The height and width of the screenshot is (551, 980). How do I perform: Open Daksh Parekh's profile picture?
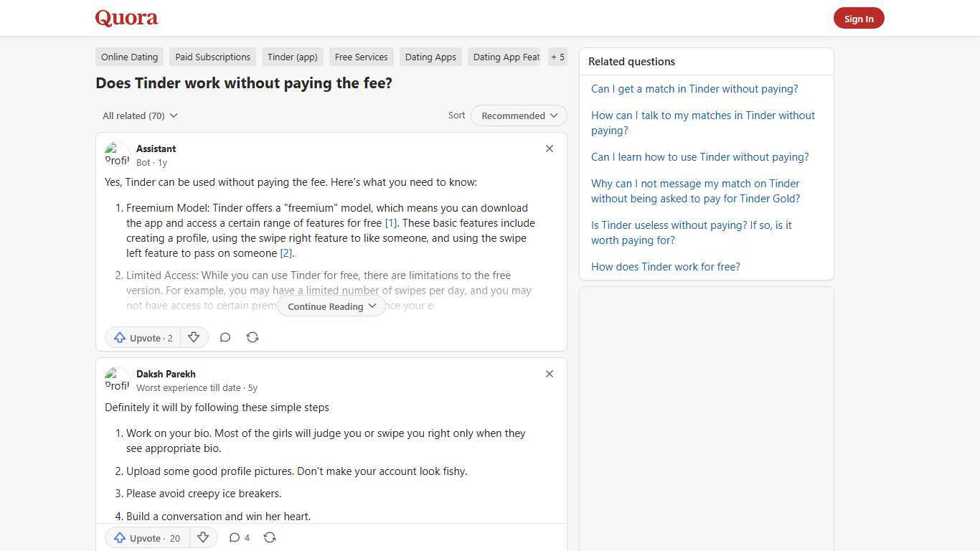pyautogui.click(x=117, y=380)
